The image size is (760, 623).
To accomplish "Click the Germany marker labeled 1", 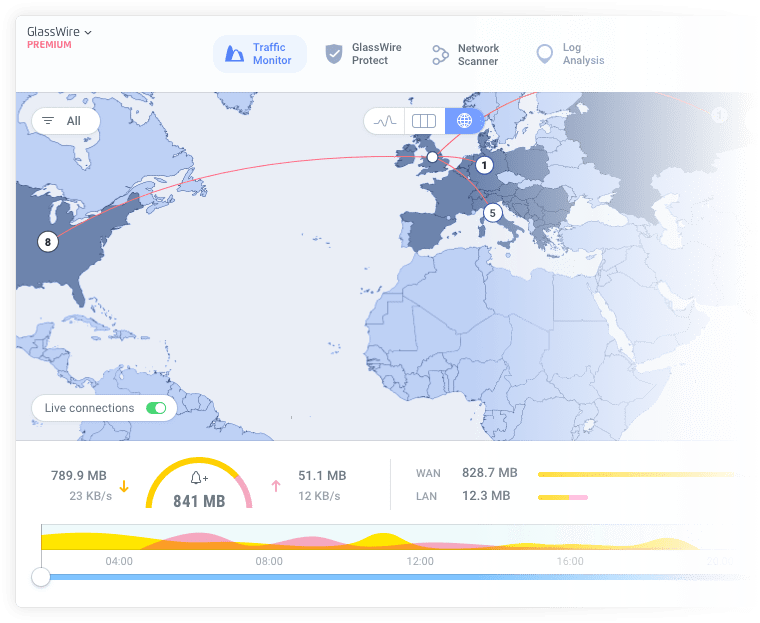I will [484, 165].
